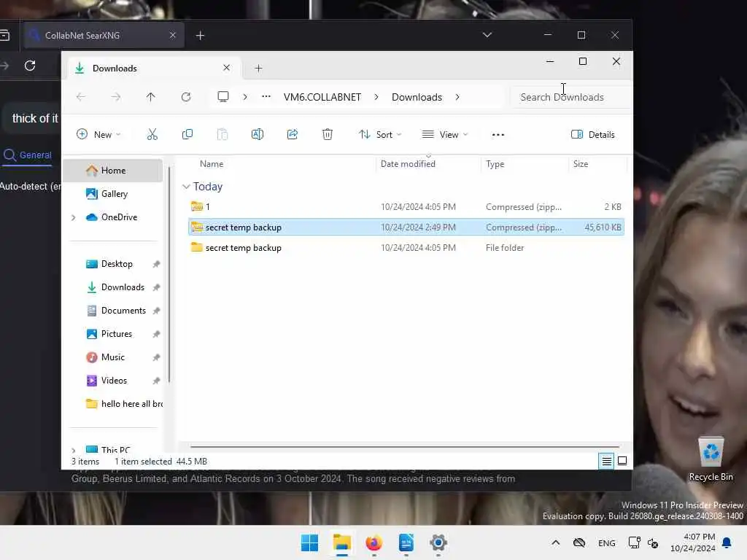Open the New dropdown menu
Image resolution: width=747 pixels, height=560 pixels.
pyautogui.click(x=98, y=135)
